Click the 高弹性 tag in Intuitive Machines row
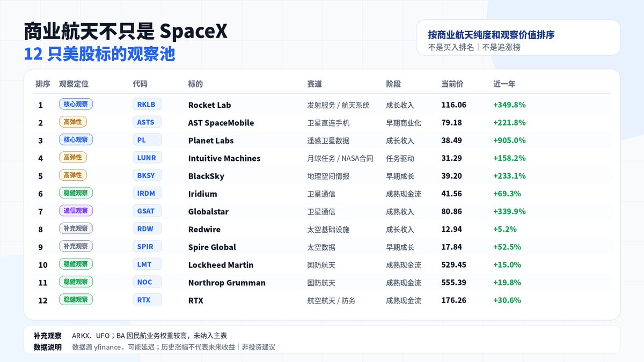Viewport: 644px width, 362px height. click(72, 157)
